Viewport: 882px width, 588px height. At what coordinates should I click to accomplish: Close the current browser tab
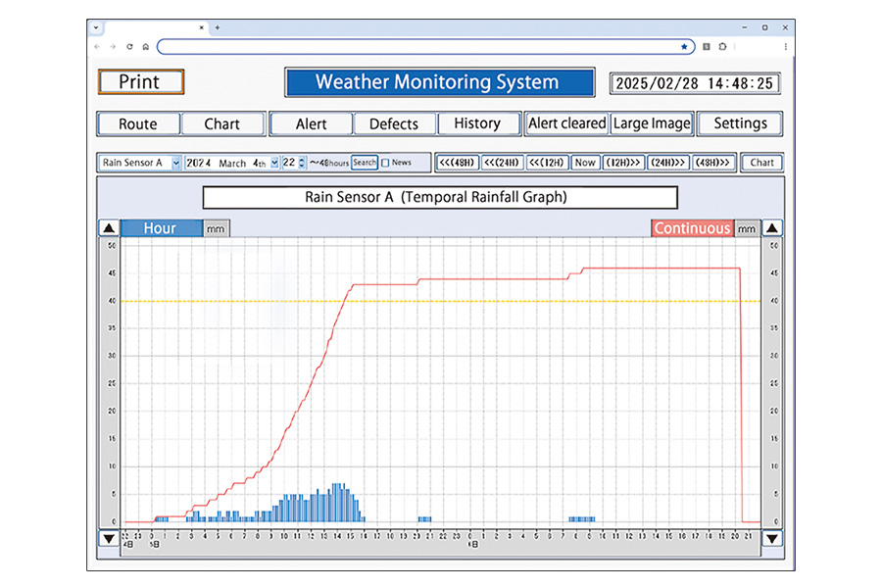[x=201, y=27]
